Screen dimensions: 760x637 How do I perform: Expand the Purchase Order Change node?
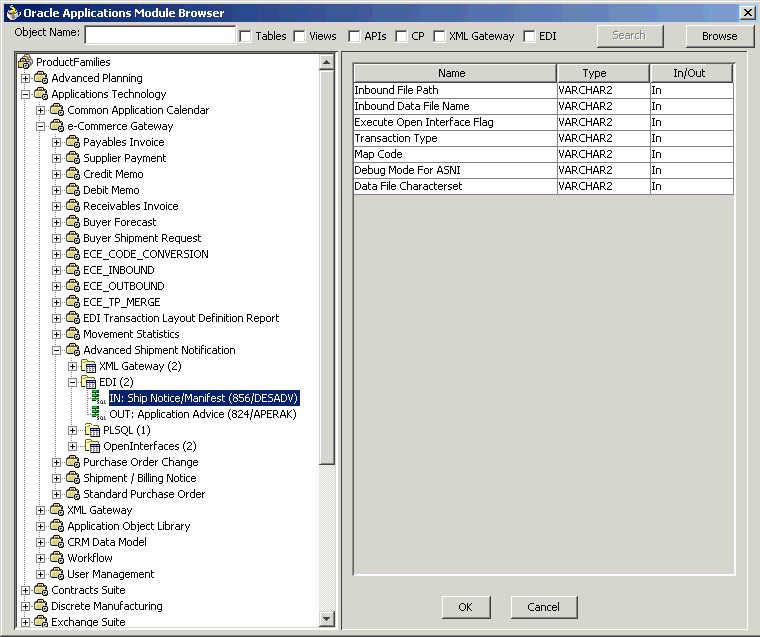point(57,462)
